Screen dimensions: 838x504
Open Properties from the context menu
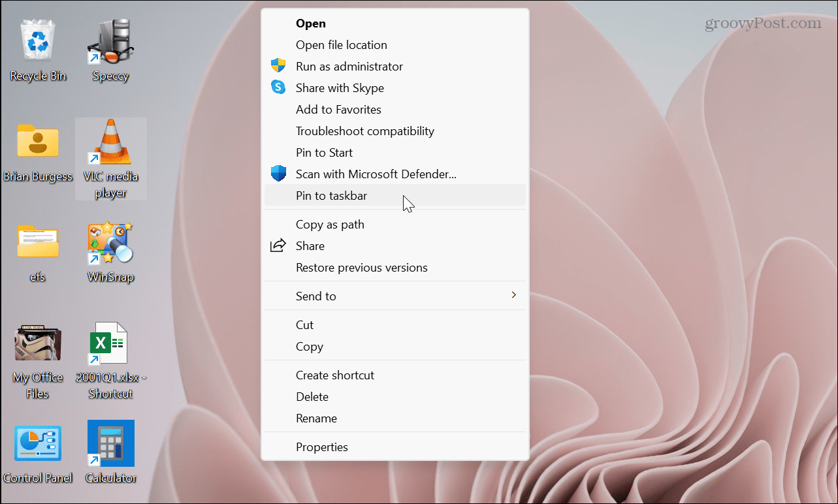click(x=395, y=447)
